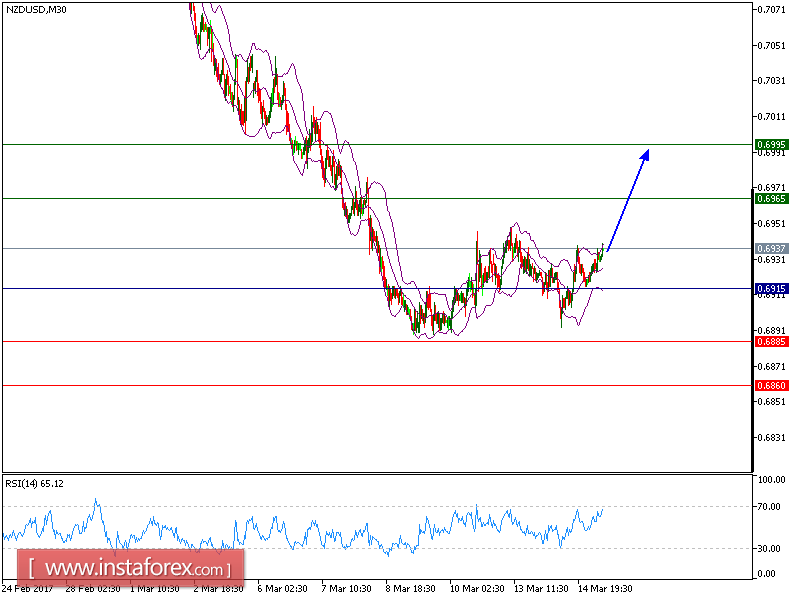
Task: Select the green 0.6965 target level tag
Action: [770, 199]
